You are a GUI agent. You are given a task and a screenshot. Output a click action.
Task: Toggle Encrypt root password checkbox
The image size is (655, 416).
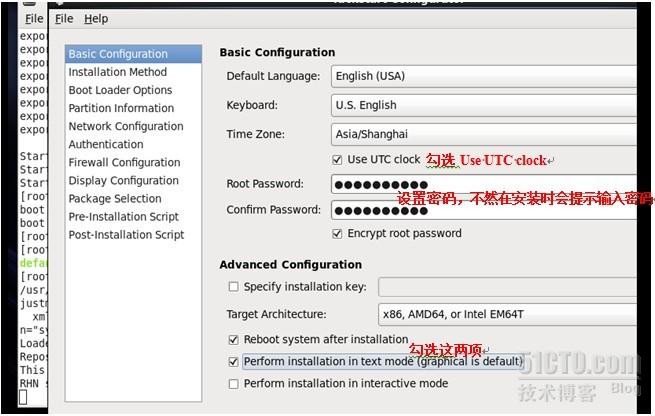[x=337, y=234]
